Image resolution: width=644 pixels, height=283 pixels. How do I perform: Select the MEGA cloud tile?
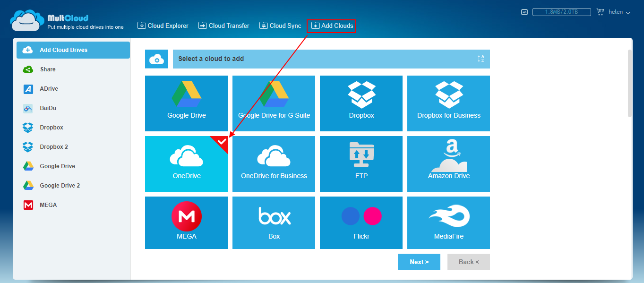pyautogui.click(x=186, y=223)
